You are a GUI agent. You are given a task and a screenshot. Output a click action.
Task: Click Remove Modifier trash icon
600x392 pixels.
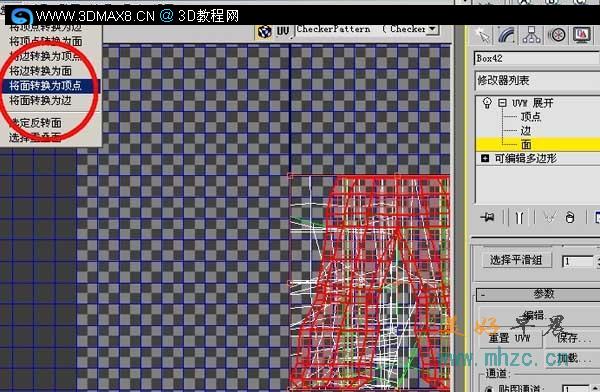tap(570, 217)
